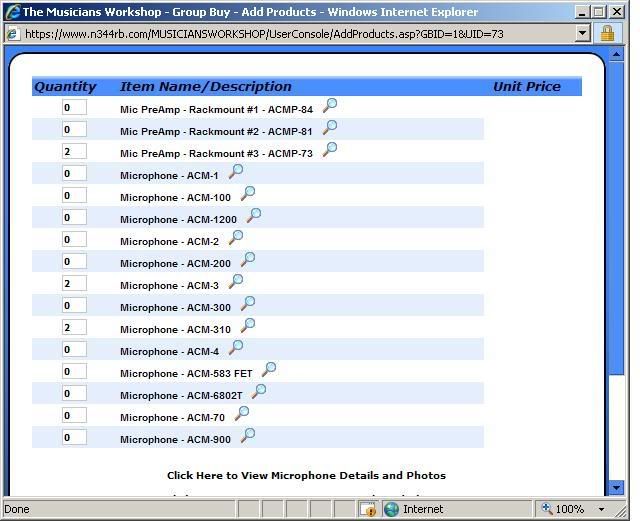
Task: Click quantity field for Microphone ACM-6802T
Action: pos(74,394)
